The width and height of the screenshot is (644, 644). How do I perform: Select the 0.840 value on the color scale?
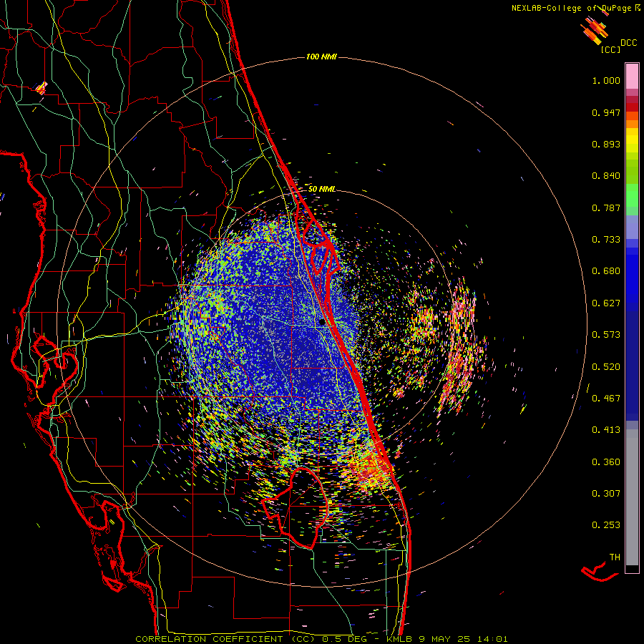coord(606,176)
